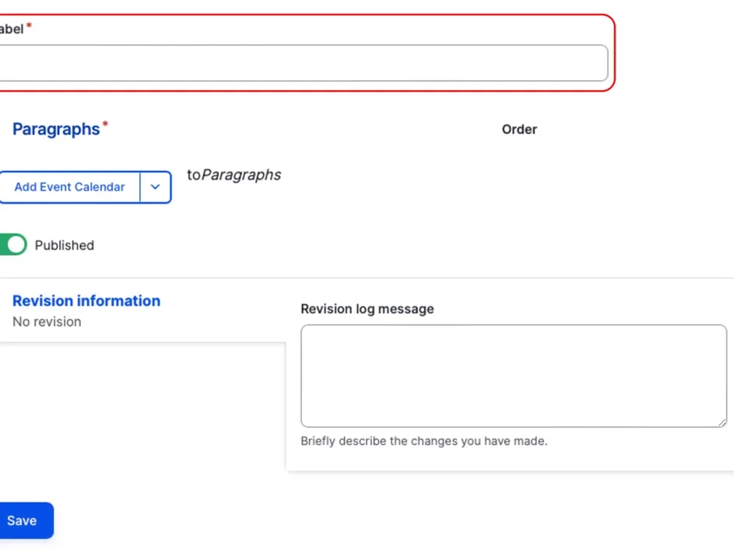This screenshot has width=747, height=560.
Task: Click the 'No revision' summary text
Action: 47,322
